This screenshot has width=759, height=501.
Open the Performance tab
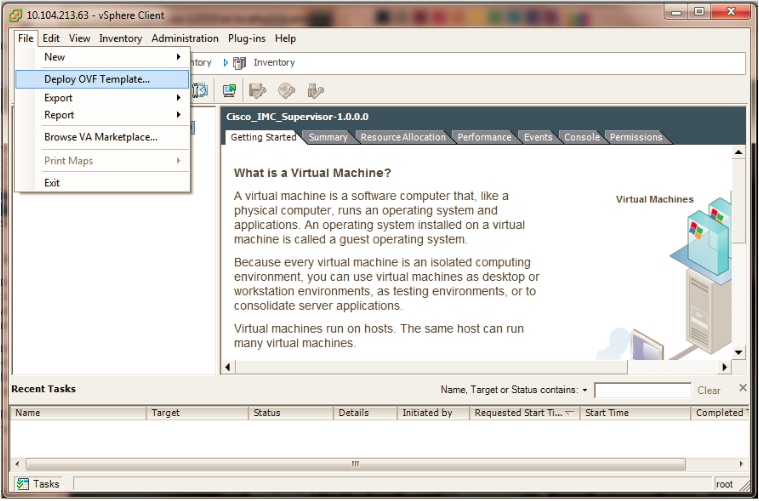pyautogui.click(x=484, y=137)
